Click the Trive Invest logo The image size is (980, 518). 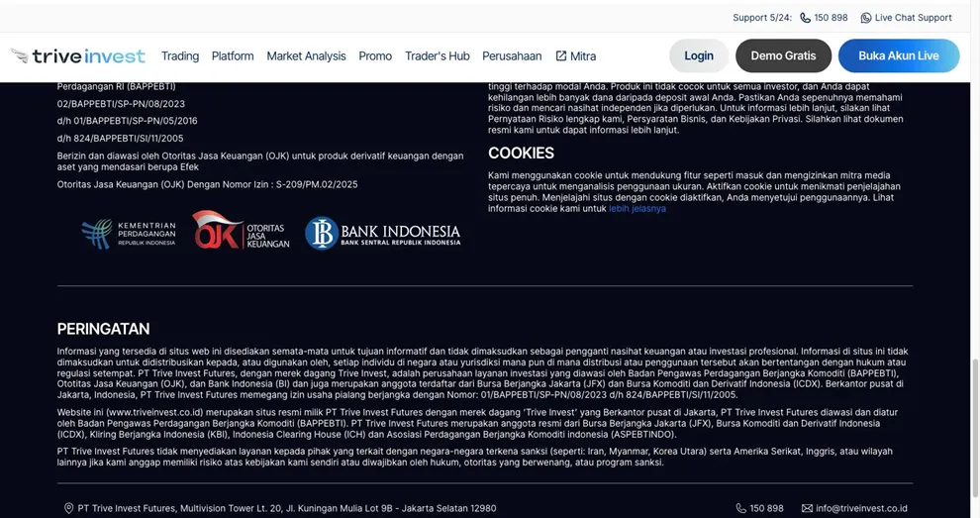78,55
